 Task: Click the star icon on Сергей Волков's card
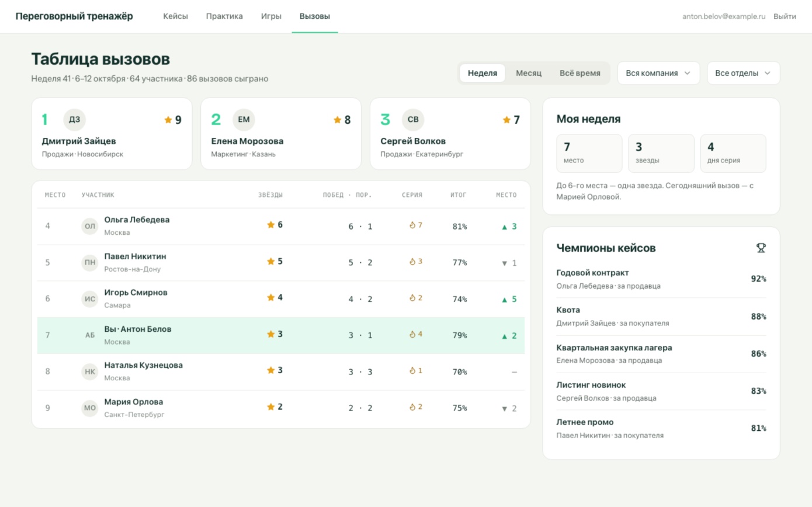(x=506, y=120)
